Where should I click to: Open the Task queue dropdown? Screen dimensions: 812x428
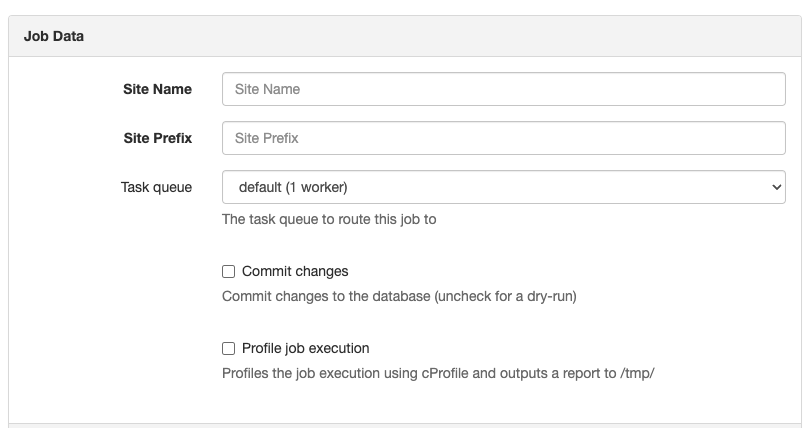(503, 187)
